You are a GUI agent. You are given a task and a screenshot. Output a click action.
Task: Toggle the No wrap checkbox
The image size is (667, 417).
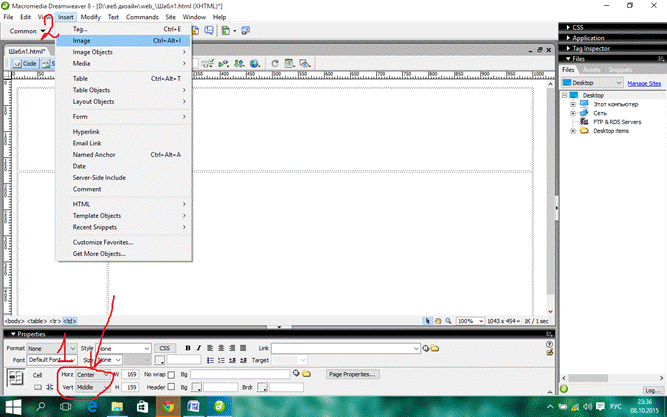[171, 374]
